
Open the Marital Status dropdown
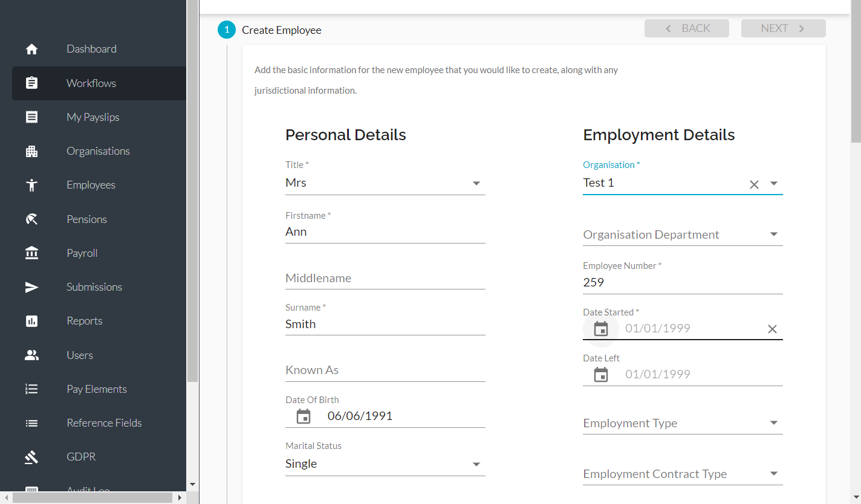click(385, 464)
